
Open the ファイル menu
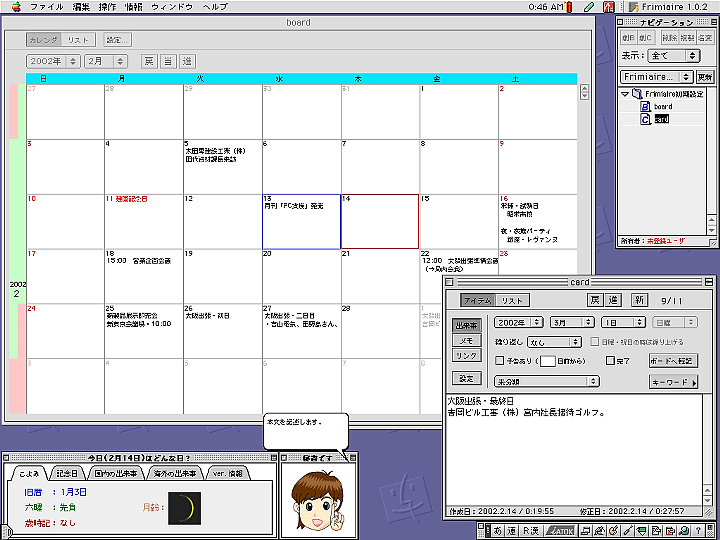point(46,7)
